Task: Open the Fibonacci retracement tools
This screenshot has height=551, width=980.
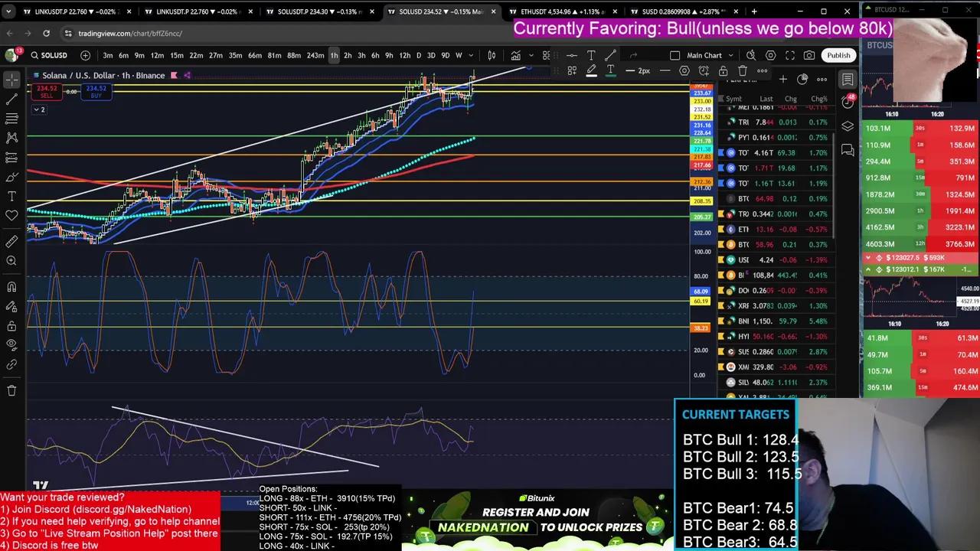Action: point(11,119)
